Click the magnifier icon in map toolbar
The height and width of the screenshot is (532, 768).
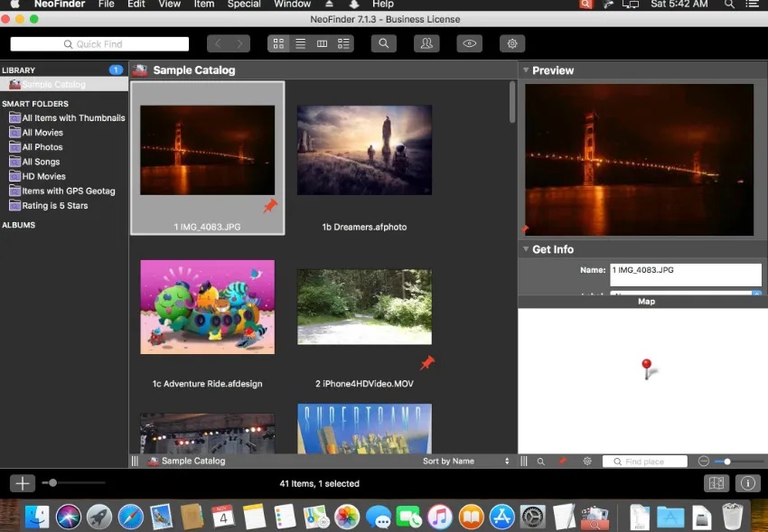[x=540, y=461]
